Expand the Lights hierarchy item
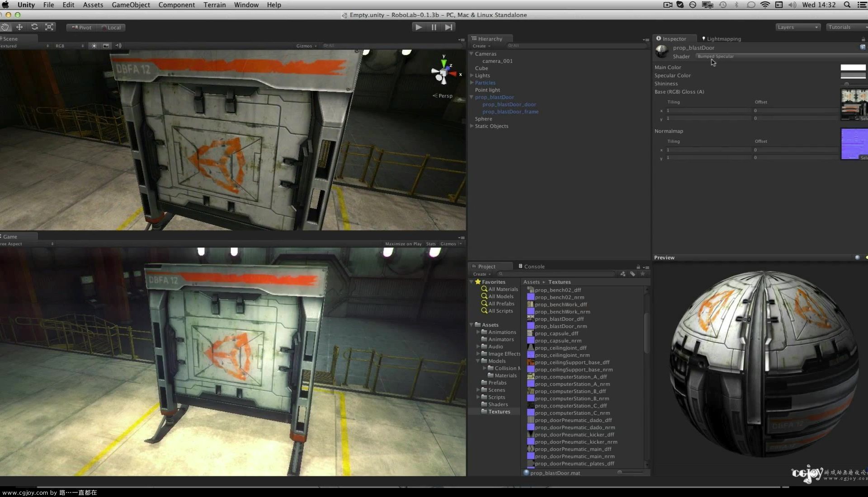The height and width of the screenshot is (497, 868). click(472, 75)
